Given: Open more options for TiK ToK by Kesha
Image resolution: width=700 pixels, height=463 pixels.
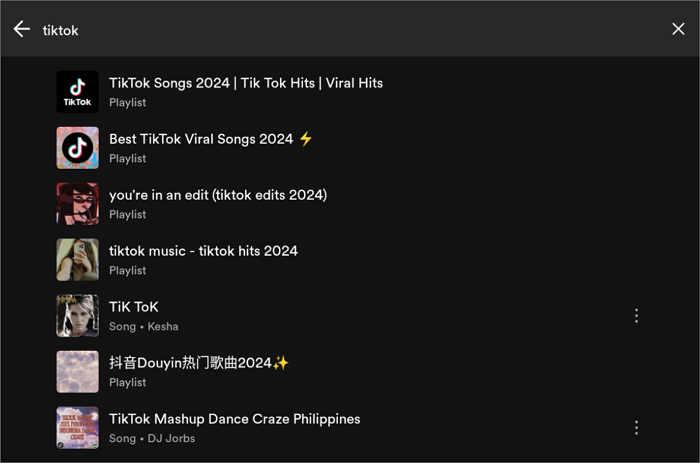Looking at the screenshot, I should coord(636,316).
